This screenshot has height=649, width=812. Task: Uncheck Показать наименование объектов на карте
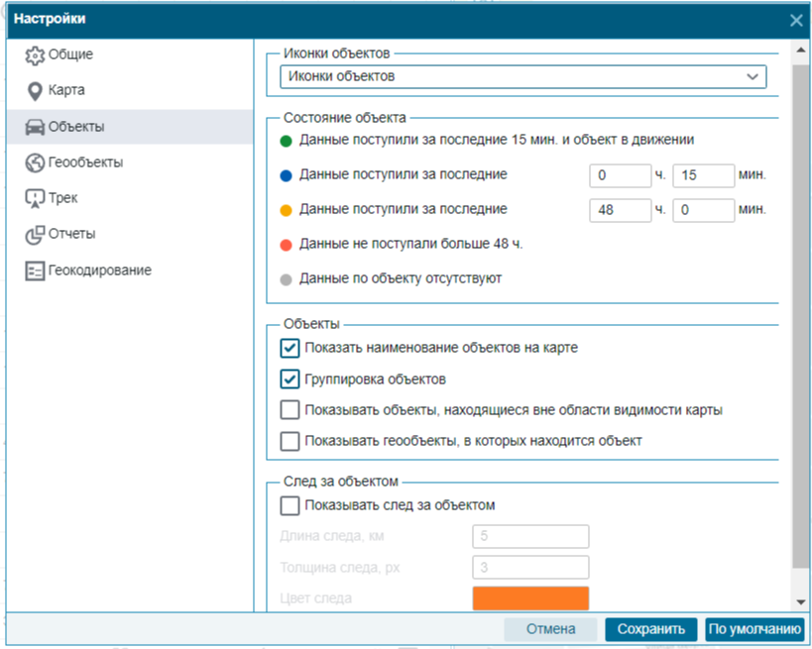click(x=290, y=348)
